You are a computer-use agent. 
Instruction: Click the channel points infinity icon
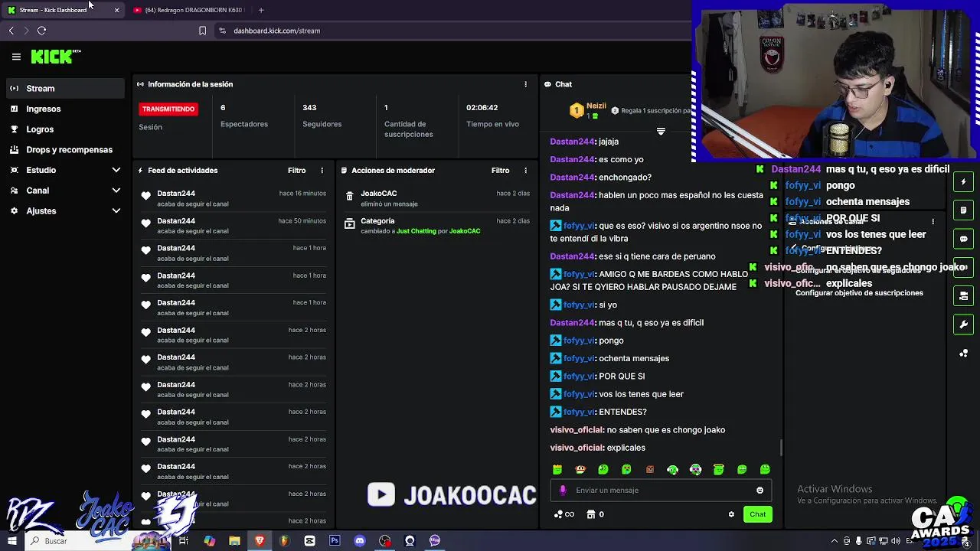[564, 514]
